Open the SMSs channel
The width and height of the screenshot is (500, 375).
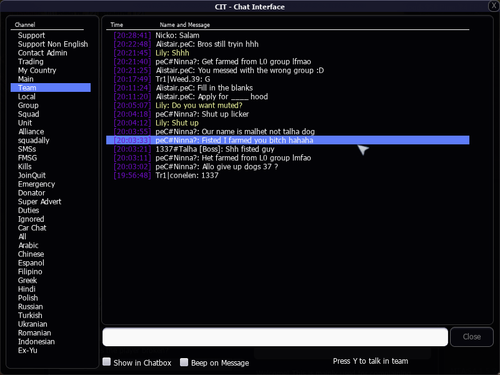pos(27,149)
